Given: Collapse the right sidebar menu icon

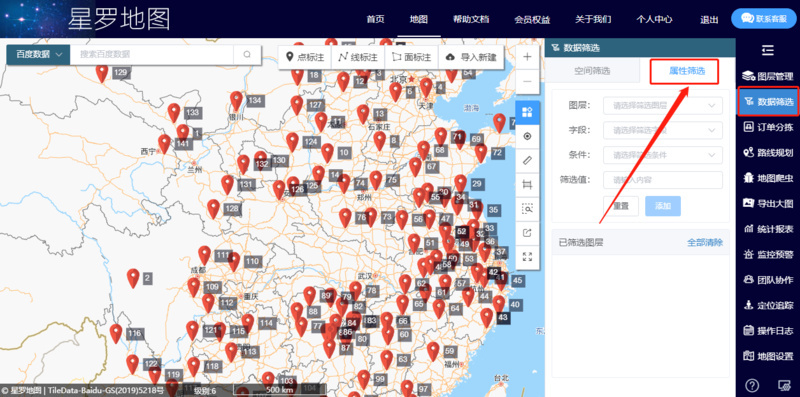Looking at the screenshot, I should tap(767, 50).
